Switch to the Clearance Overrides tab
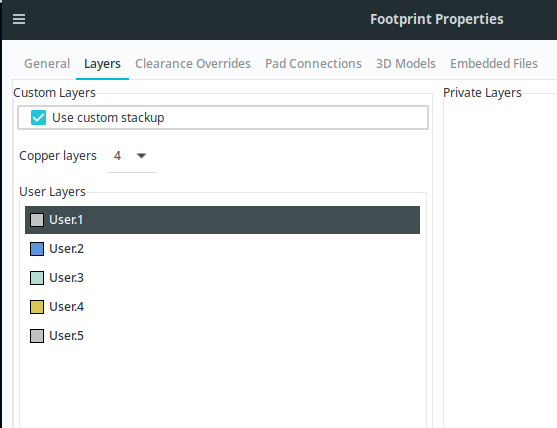 click(x=193, y=64)
